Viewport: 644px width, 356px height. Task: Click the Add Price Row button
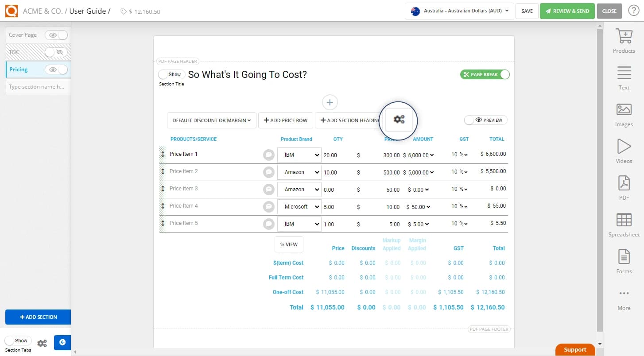click(285, 120)
